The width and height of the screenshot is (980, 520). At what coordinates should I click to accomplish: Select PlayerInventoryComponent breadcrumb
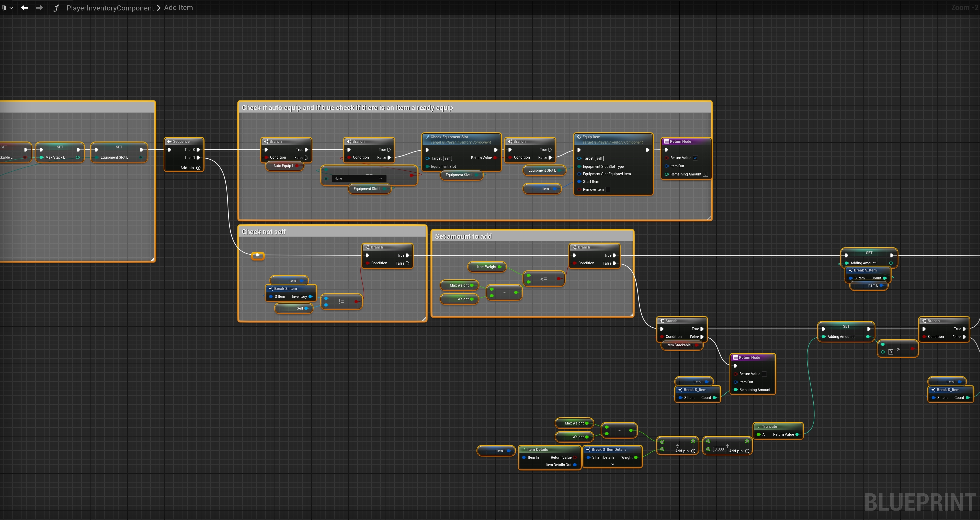110,8
